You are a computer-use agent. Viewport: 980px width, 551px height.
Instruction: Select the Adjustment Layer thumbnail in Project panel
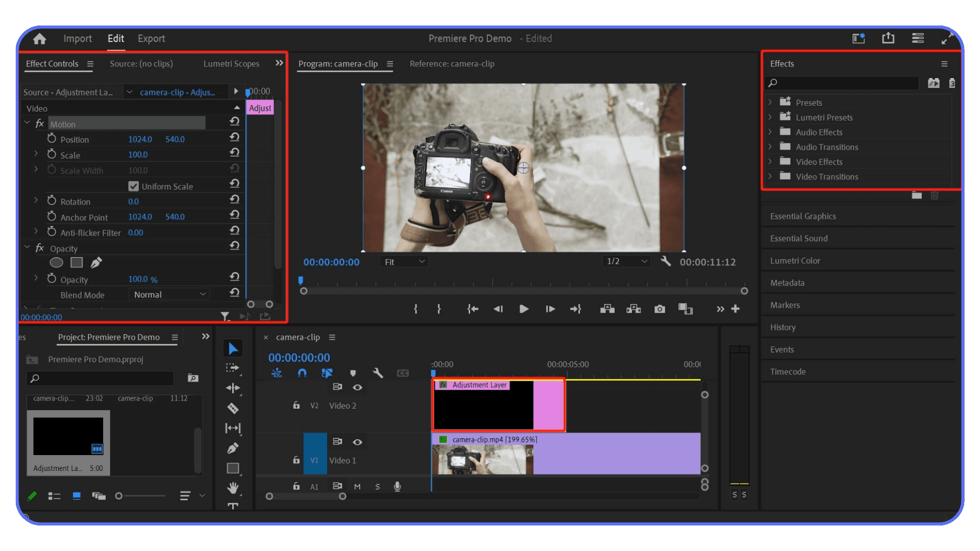(x=68, y=436)
